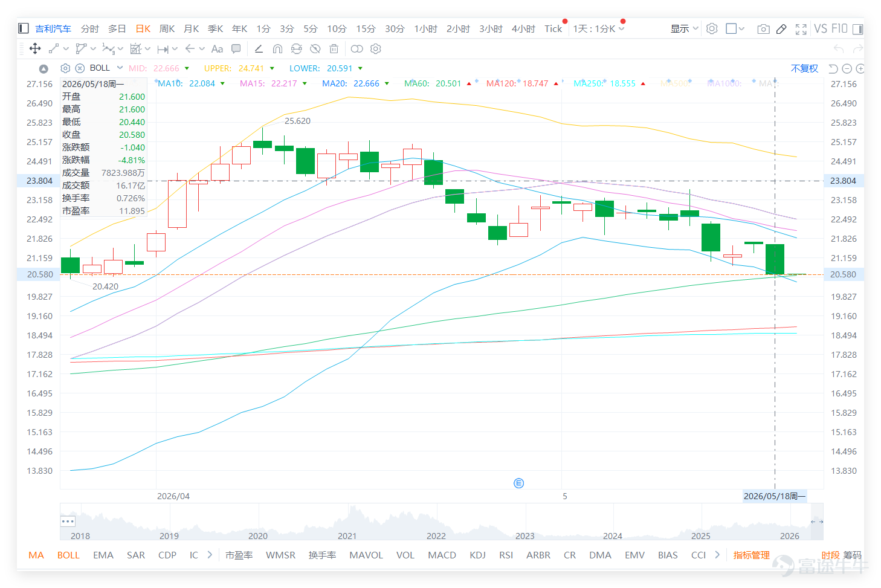881x588 pixels.
Task: Select the line segment drawing tool
Action: click(x=54, y=49)
